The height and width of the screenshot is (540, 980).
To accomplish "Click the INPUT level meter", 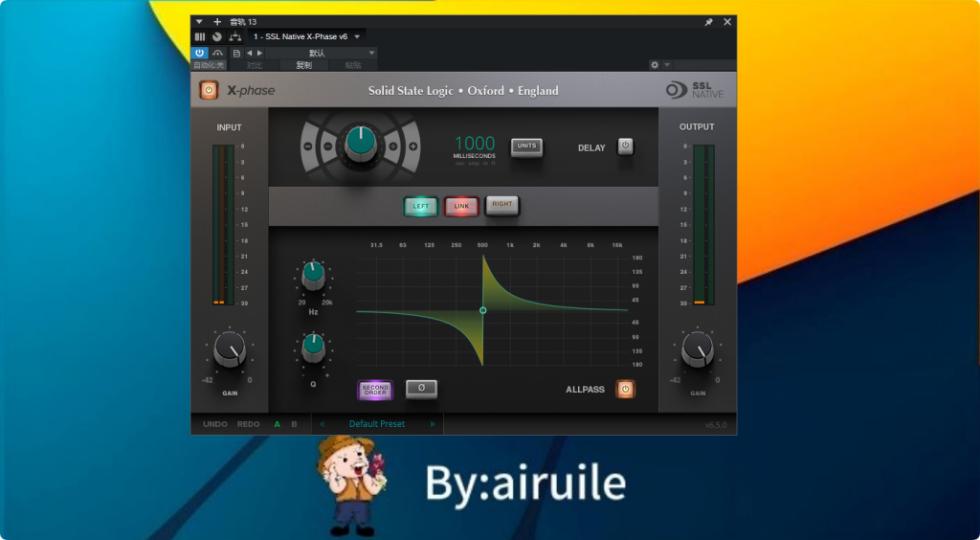I will click(223, 225).
